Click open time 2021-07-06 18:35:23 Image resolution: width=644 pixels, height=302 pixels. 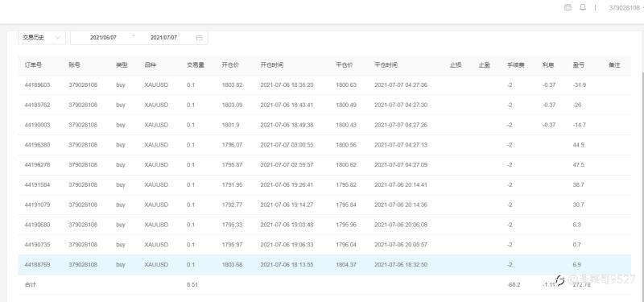(287, 85)
